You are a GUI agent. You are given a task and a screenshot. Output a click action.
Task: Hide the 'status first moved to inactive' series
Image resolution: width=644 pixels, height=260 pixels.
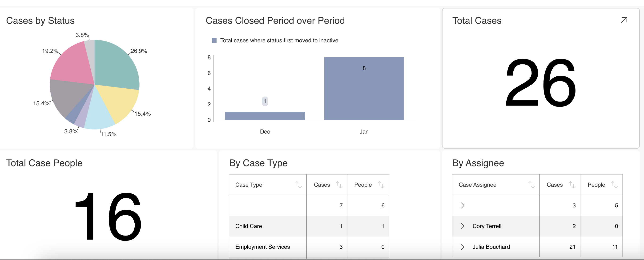pyautogui.click(x=279, y=40)
